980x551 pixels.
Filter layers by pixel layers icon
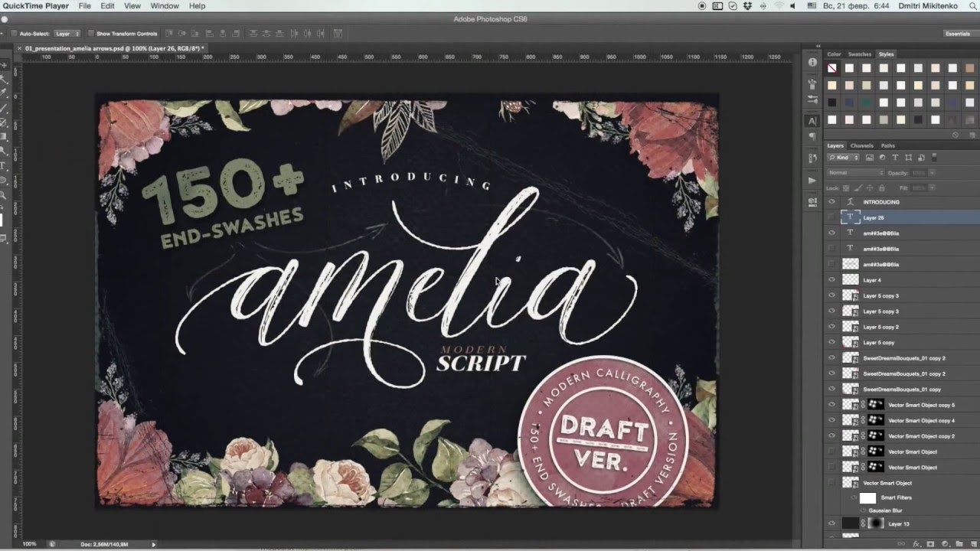[x=870, y=158]
